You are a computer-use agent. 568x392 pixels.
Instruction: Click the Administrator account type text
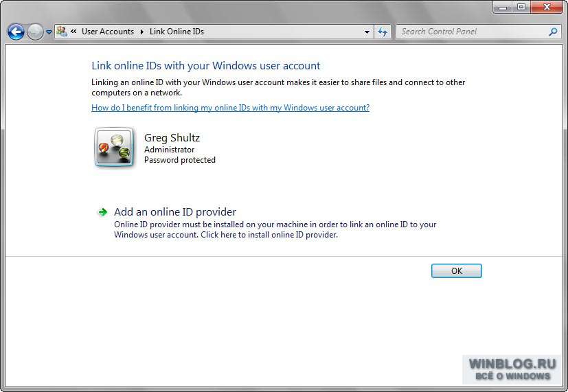point(169,150)
